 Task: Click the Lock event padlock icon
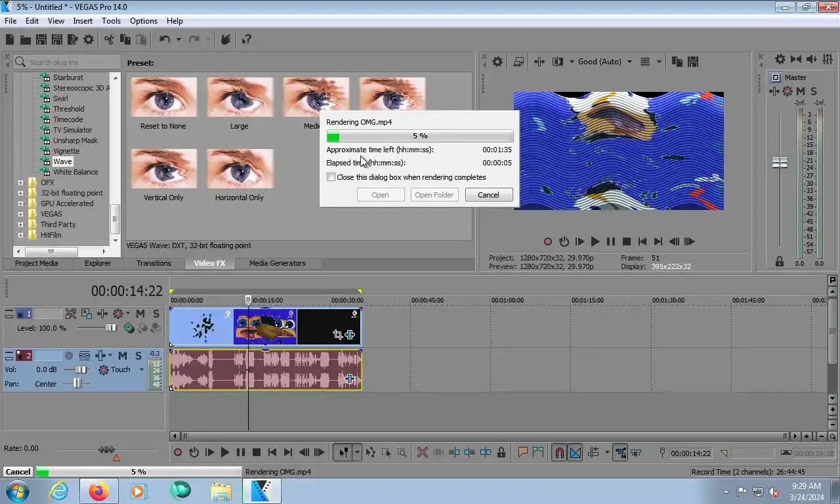[x=501, y=452]
